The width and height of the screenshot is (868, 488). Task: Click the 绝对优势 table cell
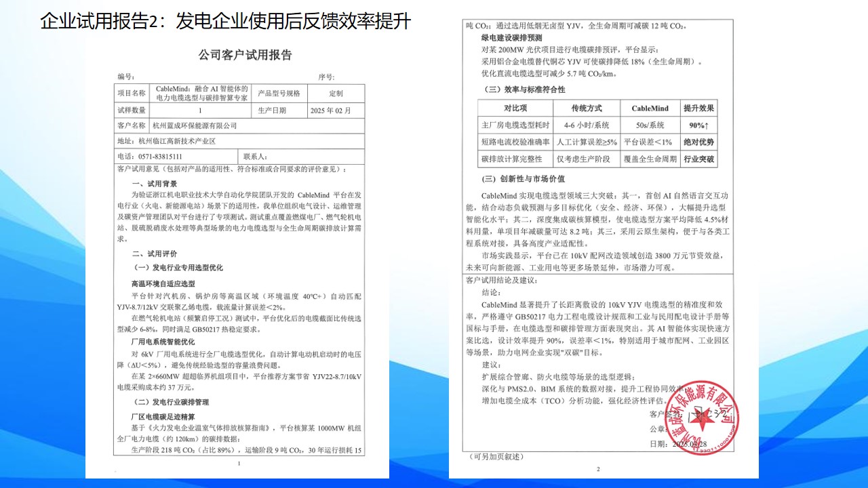click(698, 142)
